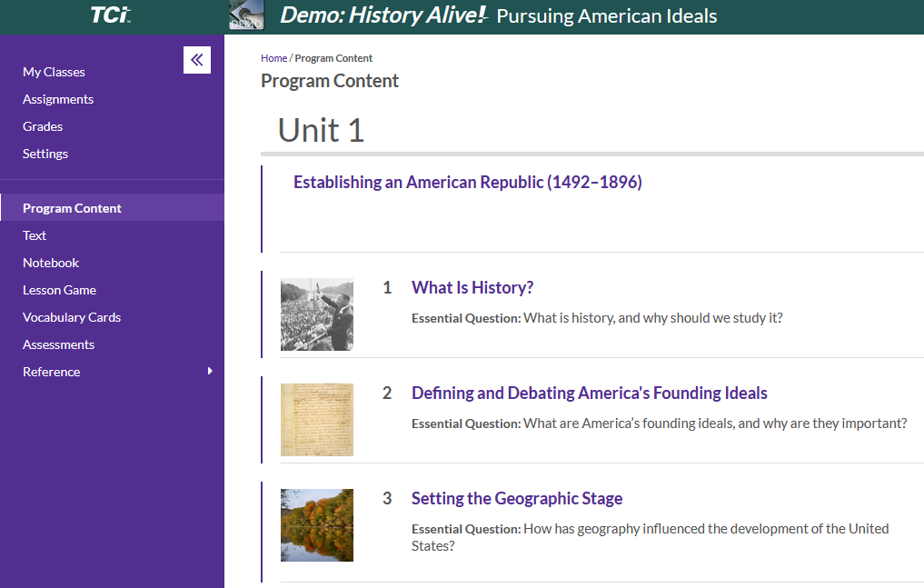Screen dimensions: 924x588
Task: Open My Classes in the sidebar
Action: click(54, 72)
